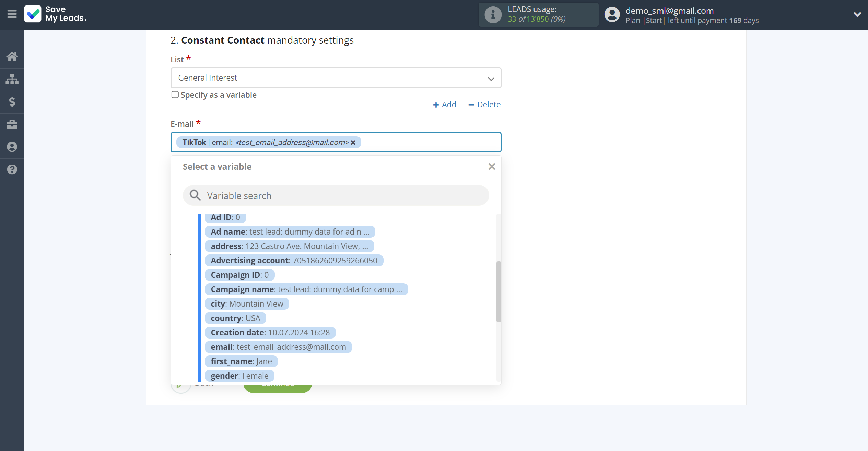This screenshot has height=451, width=868.
Task: Expand the account dropdown chevron
Action: point(857,15)
